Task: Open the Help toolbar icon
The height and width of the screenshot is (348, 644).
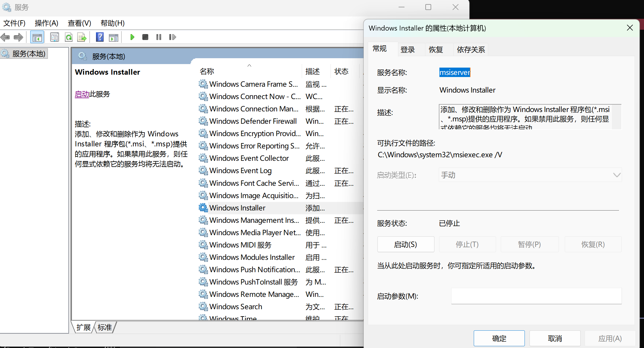Action: pos(100,37)
